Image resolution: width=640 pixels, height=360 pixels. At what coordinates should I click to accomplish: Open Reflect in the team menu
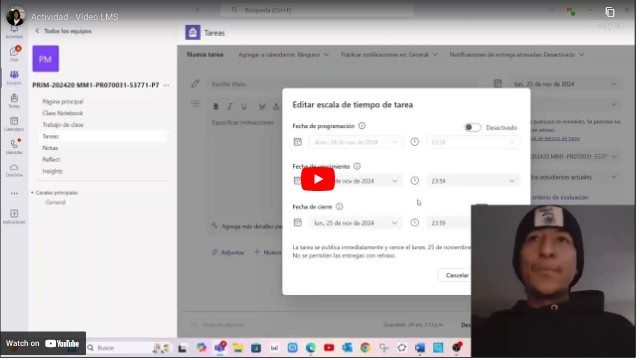pyautogui.click(x=51, y=160)
